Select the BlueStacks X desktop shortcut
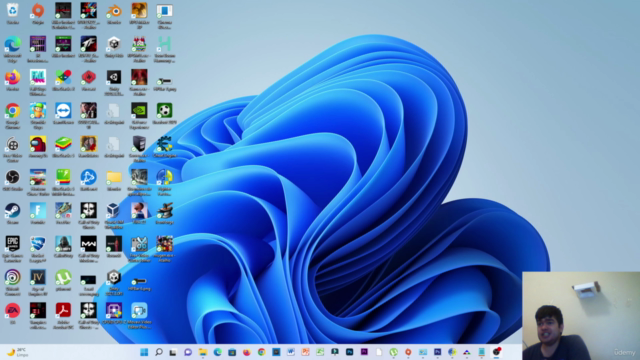The width and height of the screenshot is (640, 360). point(63,81)
